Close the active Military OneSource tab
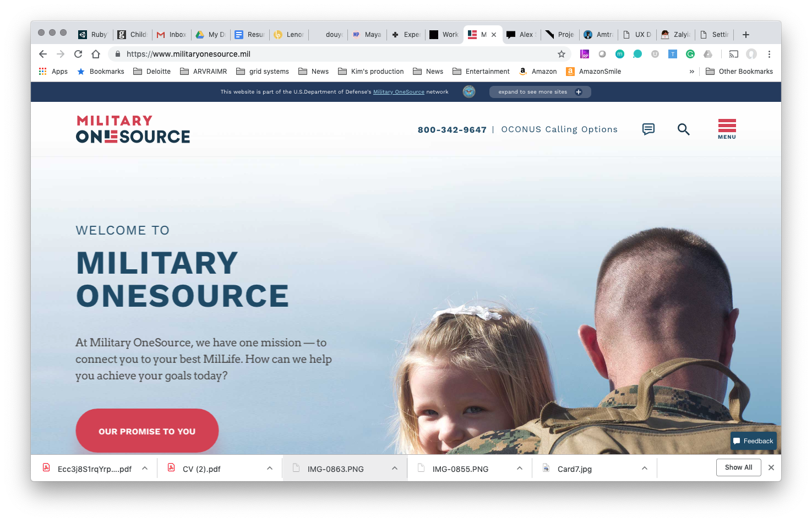 (494, 35)
